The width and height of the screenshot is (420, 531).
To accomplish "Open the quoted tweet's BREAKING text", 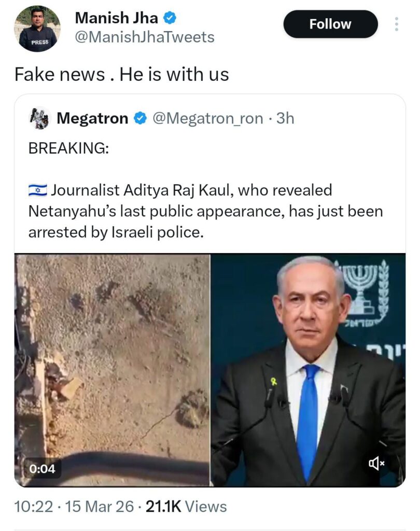I will click(68, 148).
